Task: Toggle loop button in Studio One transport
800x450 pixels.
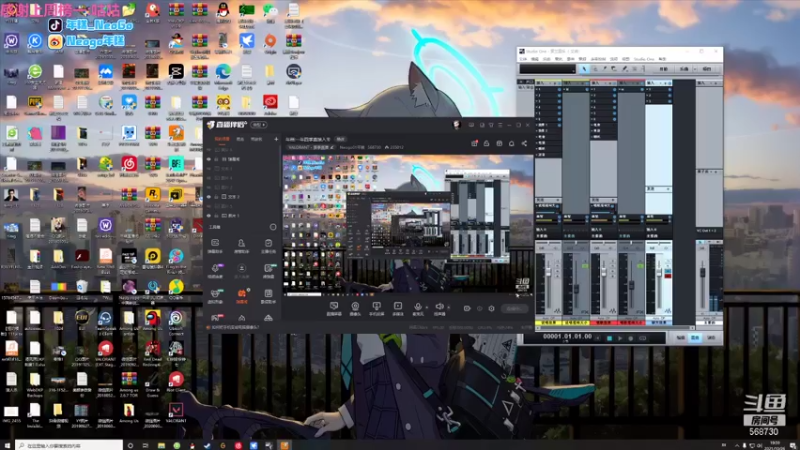Action: (x=642, y=338)
